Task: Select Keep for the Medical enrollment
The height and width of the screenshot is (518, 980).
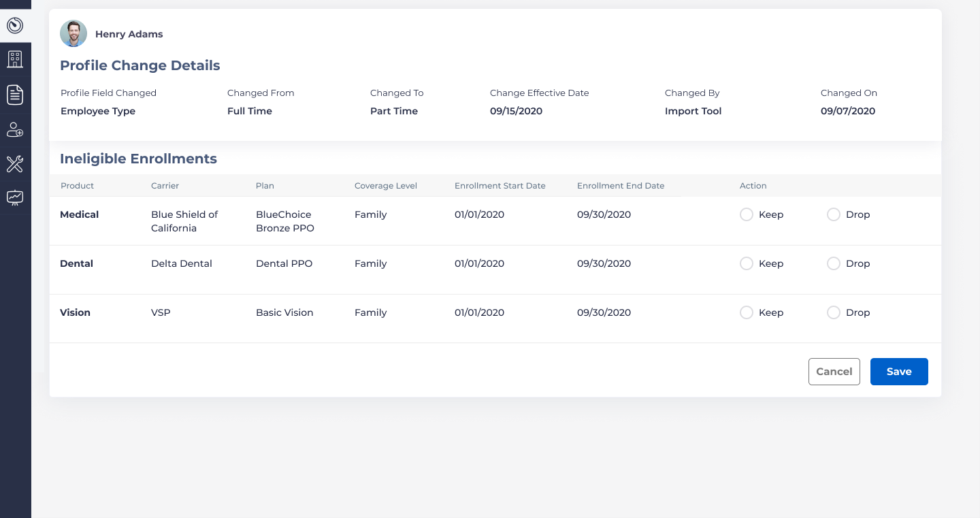Action: pos(746,214)
